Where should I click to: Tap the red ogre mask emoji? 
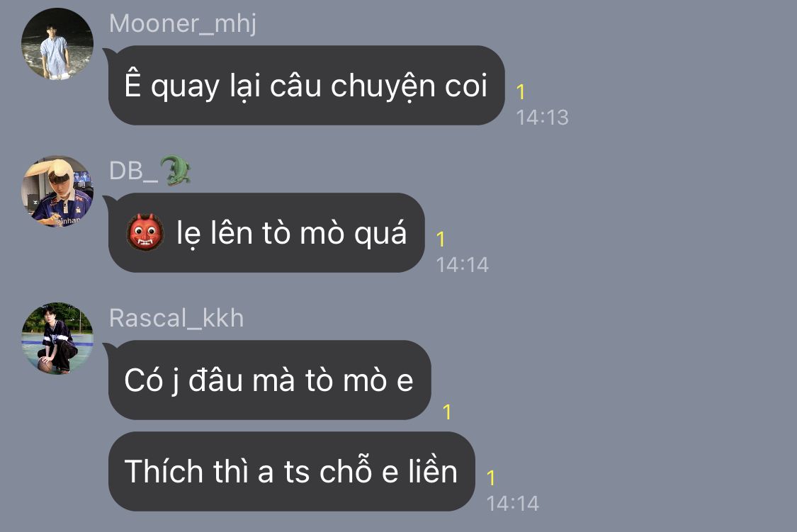click(x=145, y=232)
